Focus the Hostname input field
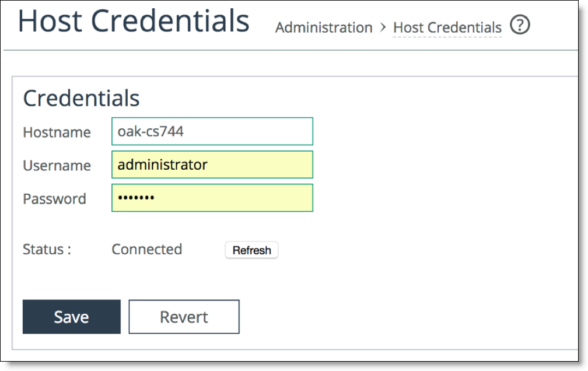This screenshot has width=588, height=371. pyautogui.click(x=212, y=131)
